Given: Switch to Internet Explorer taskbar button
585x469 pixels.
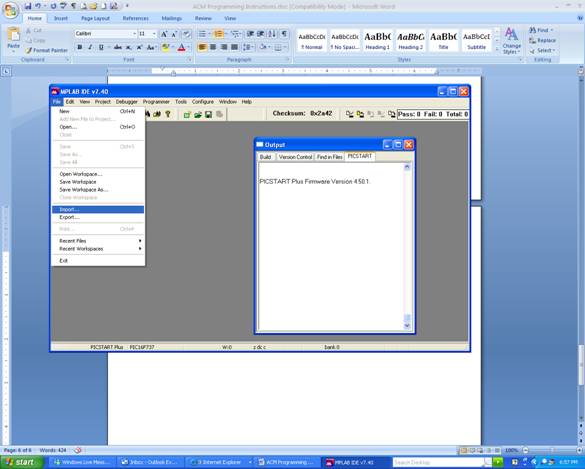Looking at the screenshot, I should tap(219, 462).
